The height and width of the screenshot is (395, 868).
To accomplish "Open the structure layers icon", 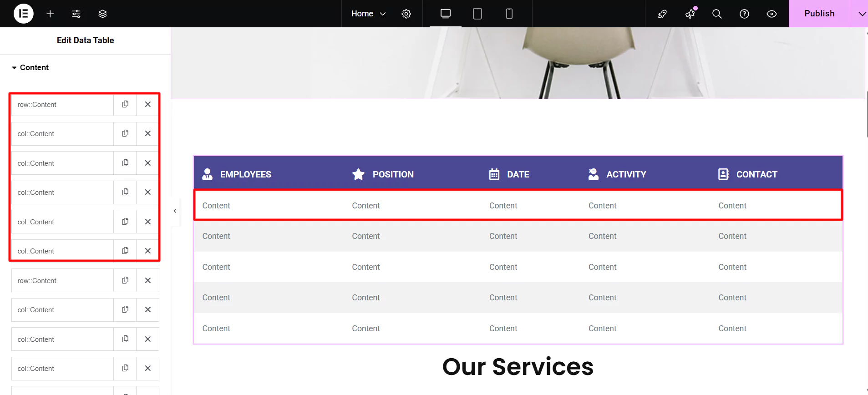I will coord(102,14).
